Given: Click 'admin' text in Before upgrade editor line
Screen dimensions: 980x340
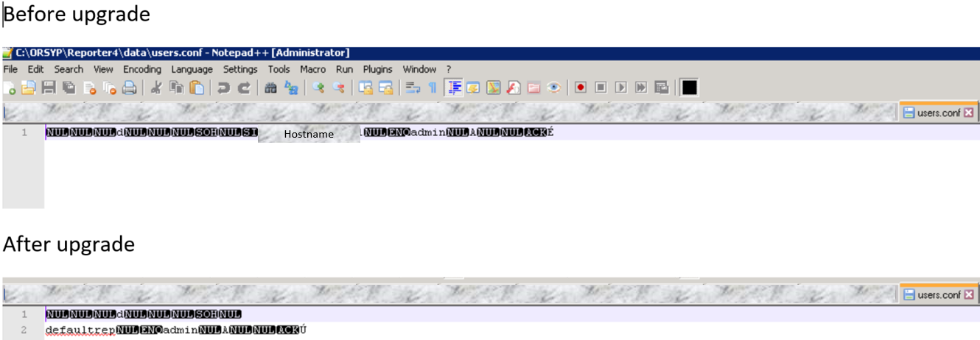Looking at the screenshot, I should click(x=427, y=132).
